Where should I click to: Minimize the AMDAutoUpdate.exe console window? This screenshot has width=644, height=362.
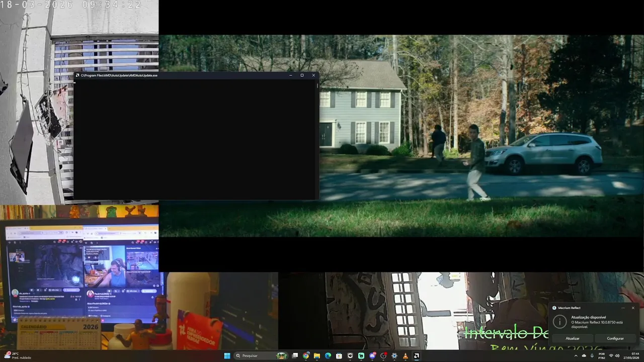pos(291,75)
